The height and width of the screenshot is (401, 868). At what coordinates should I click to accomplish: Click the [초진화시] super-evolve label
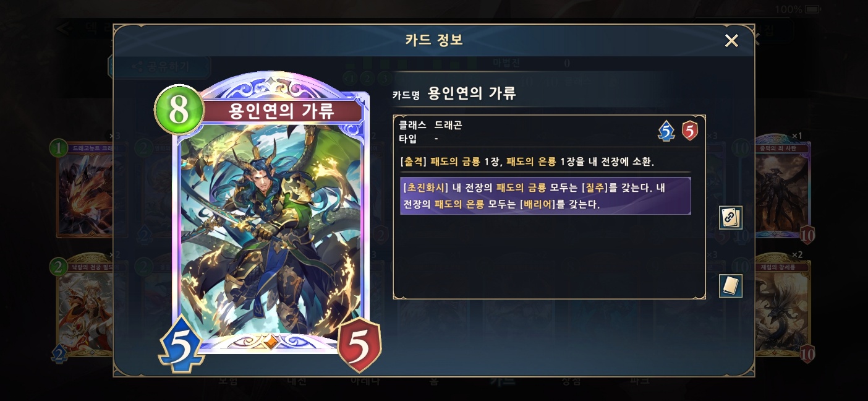tap(423, 188)
